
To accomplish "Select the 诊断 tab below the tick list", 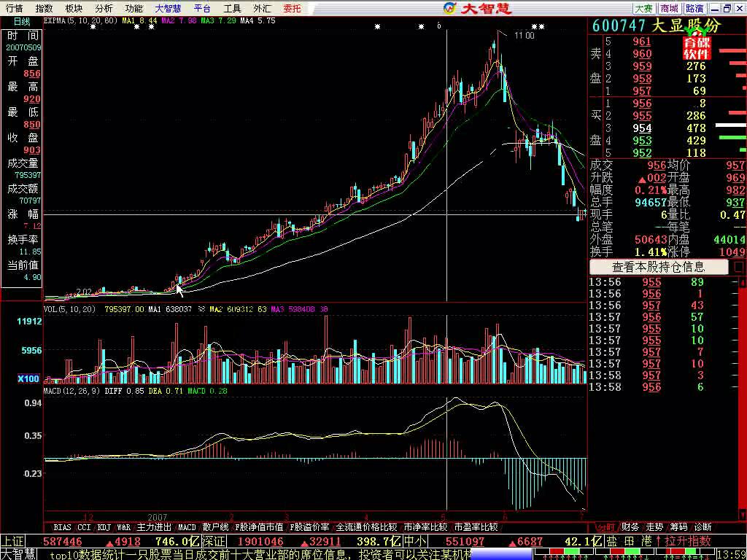I will (x=703, y=526).
